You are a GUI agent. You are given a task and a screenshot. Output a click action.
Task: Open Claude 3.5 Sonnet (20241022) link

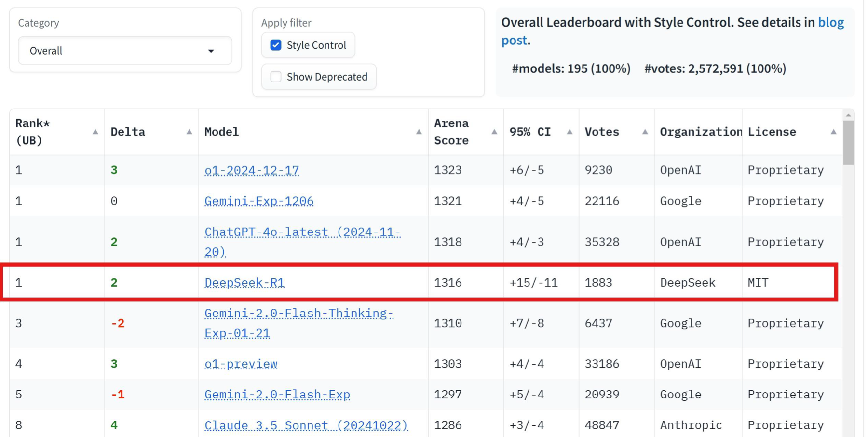click(x=306, y=425)
